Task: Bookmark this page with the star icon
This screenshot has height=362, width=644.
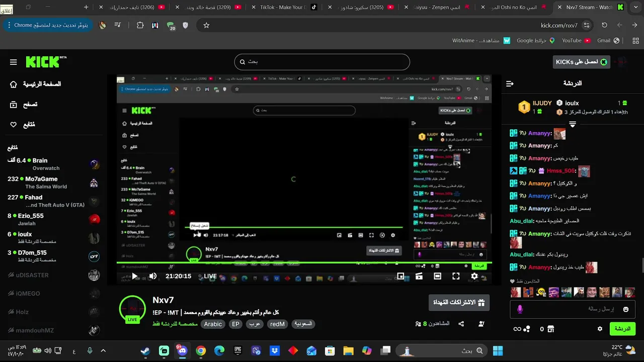Action: [206, 25]
